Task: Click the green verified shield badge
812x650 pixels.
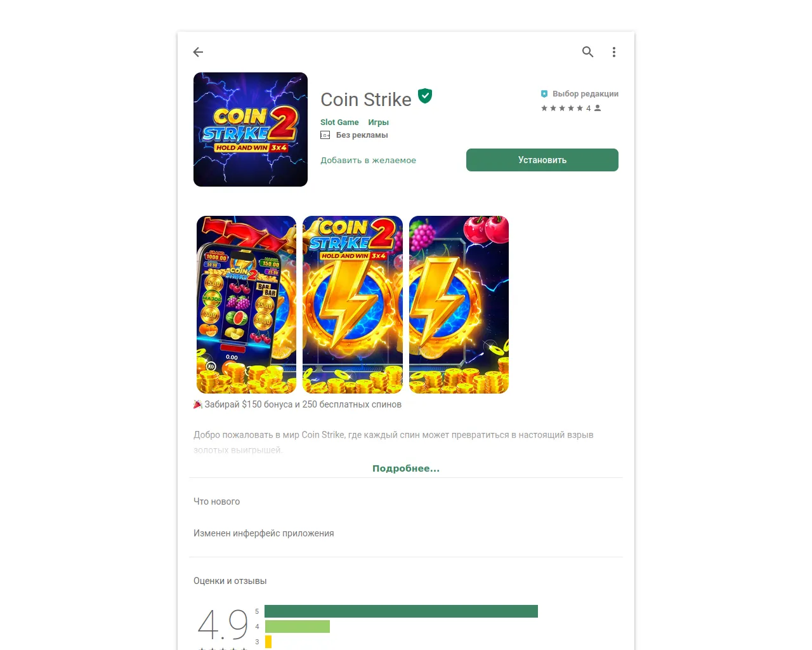Action: (x=426, y=96)
